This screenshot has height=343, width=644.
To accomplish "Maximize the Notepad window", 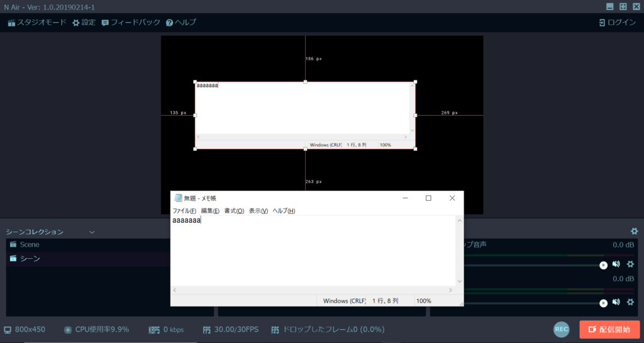I will [428, 198].
